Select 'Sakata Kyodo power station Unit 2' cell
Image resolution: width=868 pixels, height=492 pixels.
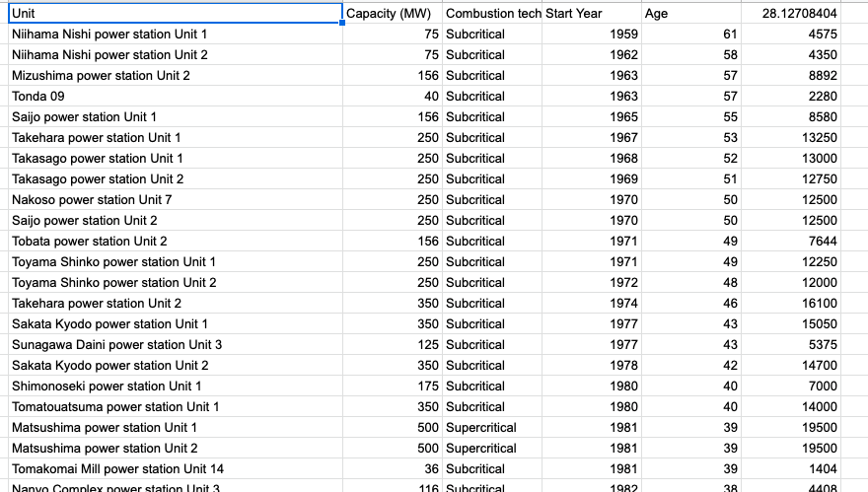(x=176, y=365)
